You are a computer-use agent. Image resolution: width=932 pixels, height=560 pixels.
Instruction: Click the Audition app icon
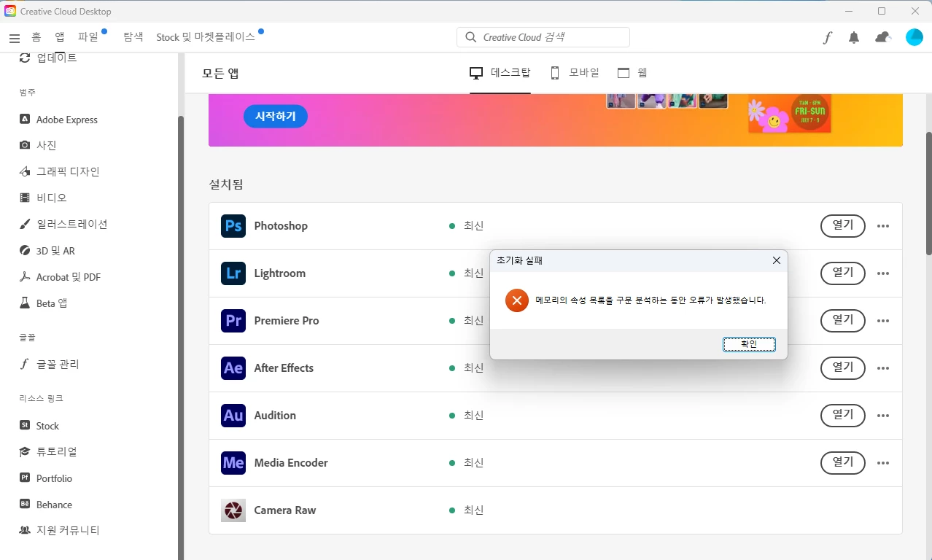point(233,416)
